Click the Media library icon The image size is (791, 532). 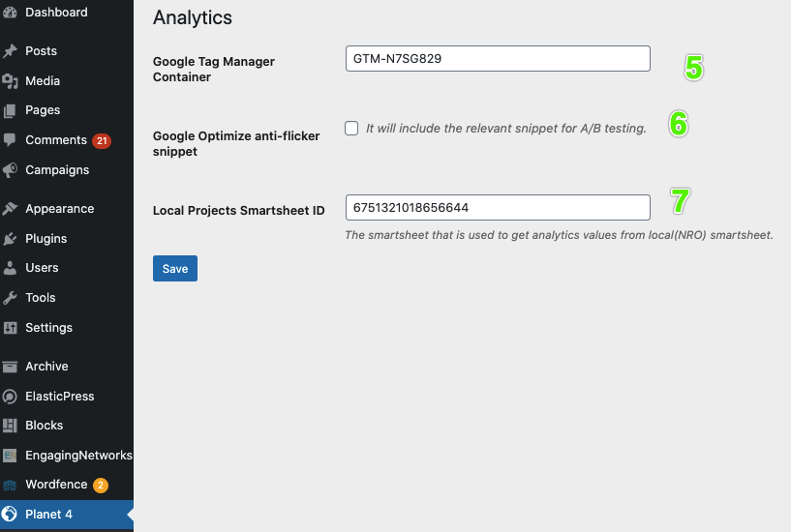click(x=10, y=81)
